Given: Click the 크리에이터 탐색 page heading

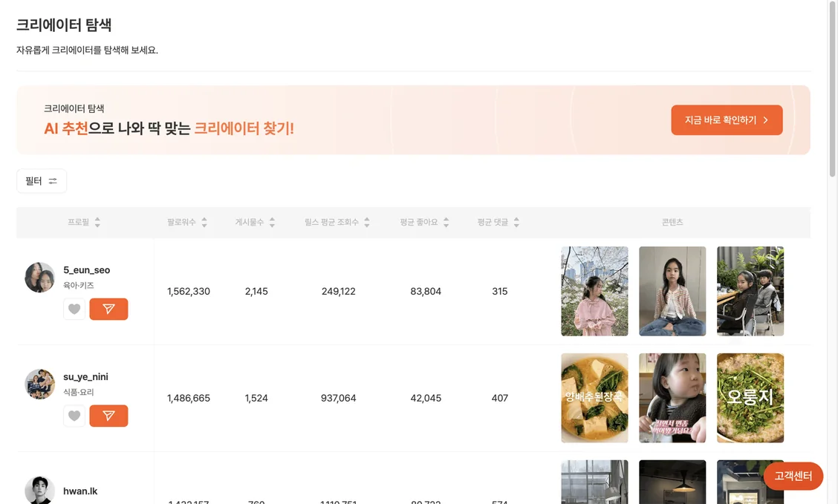Looking at the screenshot, I should click(x=64, y=25).
